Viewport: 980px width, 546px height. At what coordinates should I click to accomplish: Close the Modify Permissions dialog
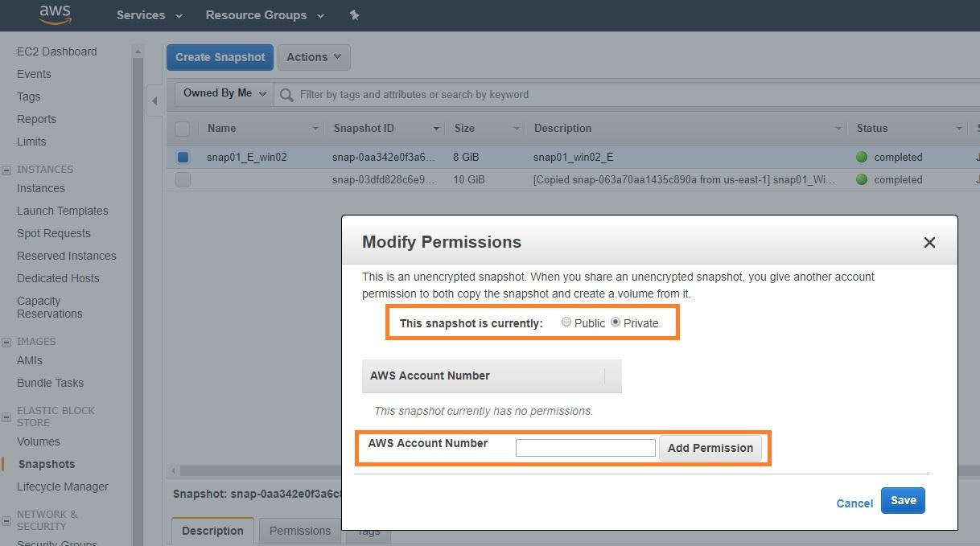point(929,242)
